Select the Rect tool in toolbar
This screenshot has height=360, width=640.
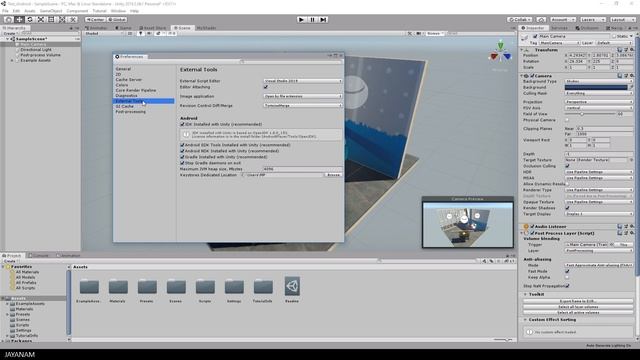51,19
